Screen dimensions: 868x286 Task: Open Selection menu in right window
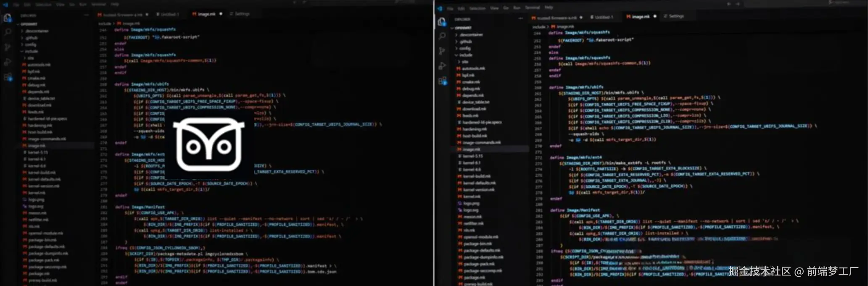[x=477, y=8]
